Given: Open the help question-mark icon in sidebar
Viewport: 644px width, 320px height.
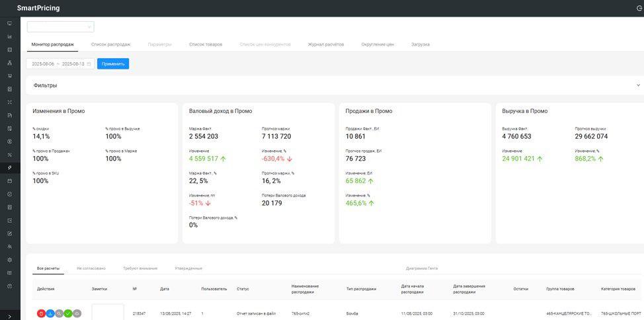Looking at the screenshot, I should (x=9, y=286).
